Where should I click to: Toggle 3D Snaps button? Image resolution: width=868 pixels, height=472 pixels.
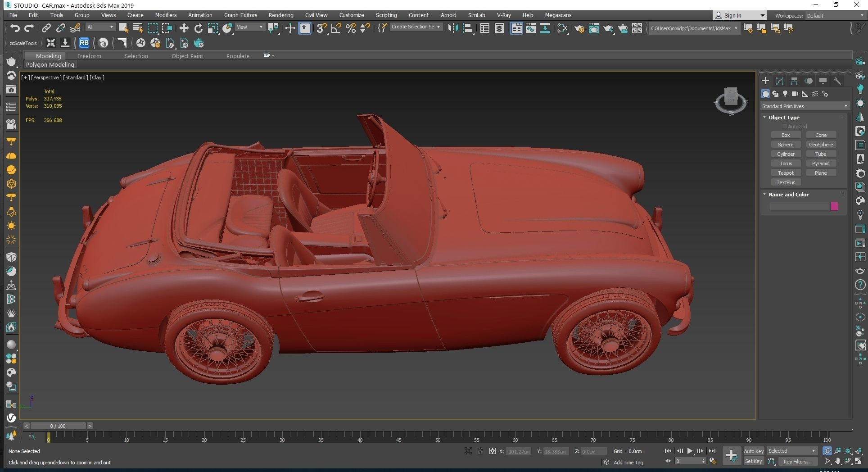pyautogui.click(x=321, y=28)
